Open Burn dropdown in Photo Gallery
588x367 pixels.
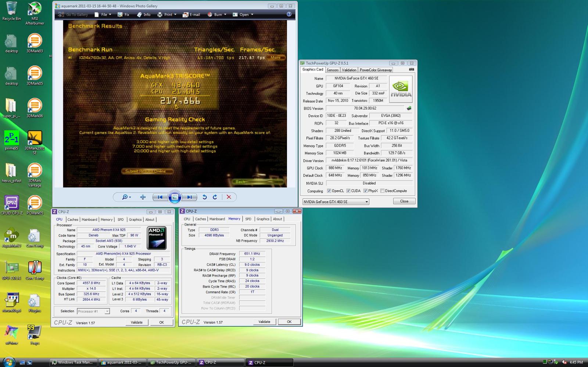217,15
